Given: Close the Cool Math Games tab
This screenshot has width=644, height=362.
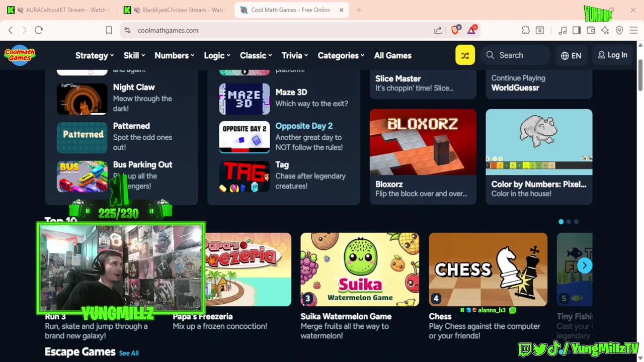Looking at the screenshot, I should [x=341, y=10].
